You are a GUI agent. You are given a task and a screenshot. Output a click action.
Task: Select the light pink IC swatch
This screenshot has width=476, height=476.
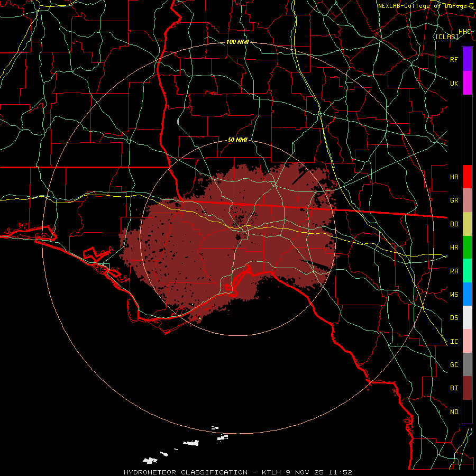(467, 341)
